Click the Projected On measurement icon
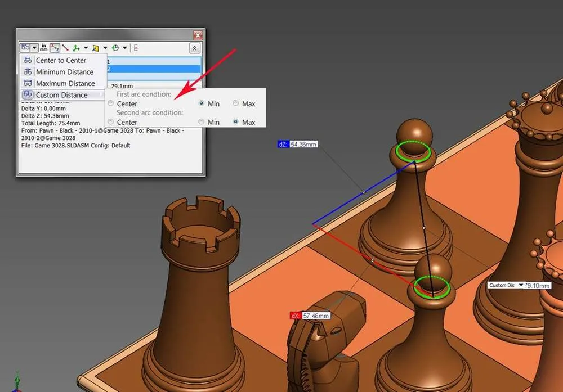 coord(96,47)
